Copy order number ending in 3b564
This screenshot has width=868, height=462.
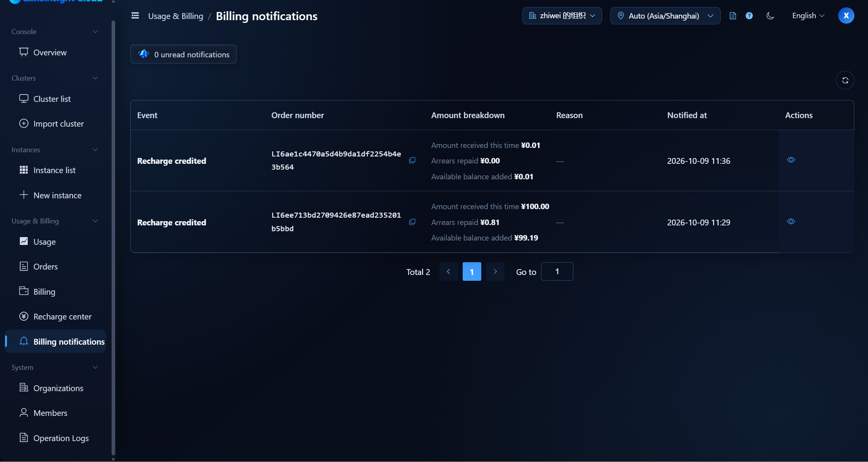[x=412, y=160]
